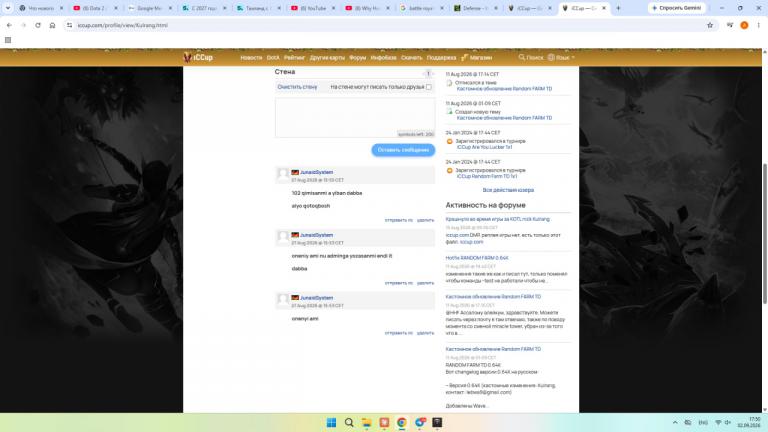This screenshot has width=768, height=432.
Task: Click 'удалить' under the '102 qimisanmi' message
Action: (x=425, y=220)
